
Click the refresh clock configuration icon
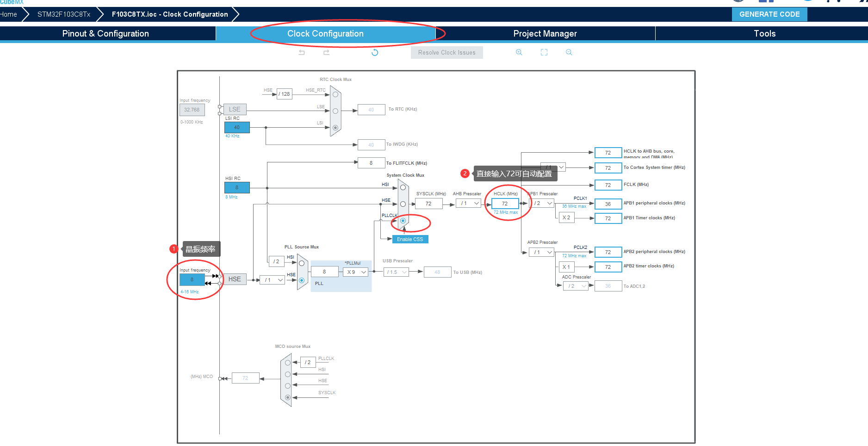tap(375, 52)
